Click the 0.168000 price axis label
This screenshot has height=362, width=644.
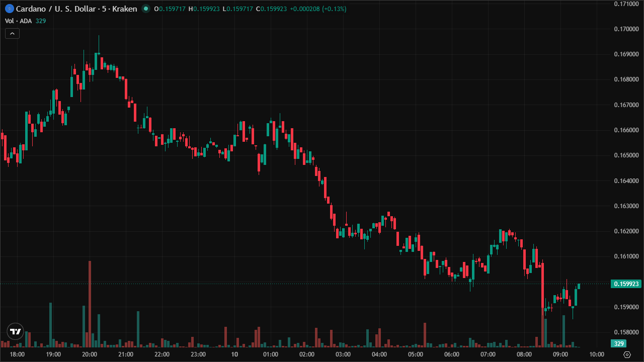click(626, 79)
